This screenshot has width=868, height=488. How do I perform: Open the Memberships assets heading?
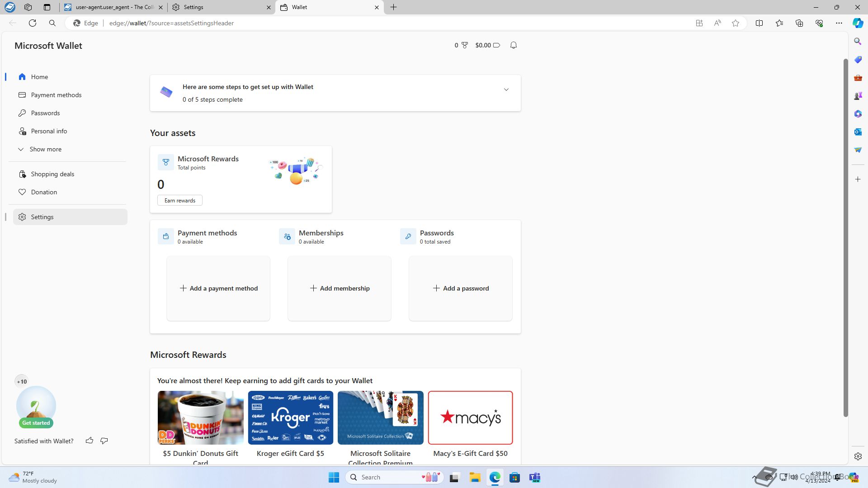tap(321, 233)
